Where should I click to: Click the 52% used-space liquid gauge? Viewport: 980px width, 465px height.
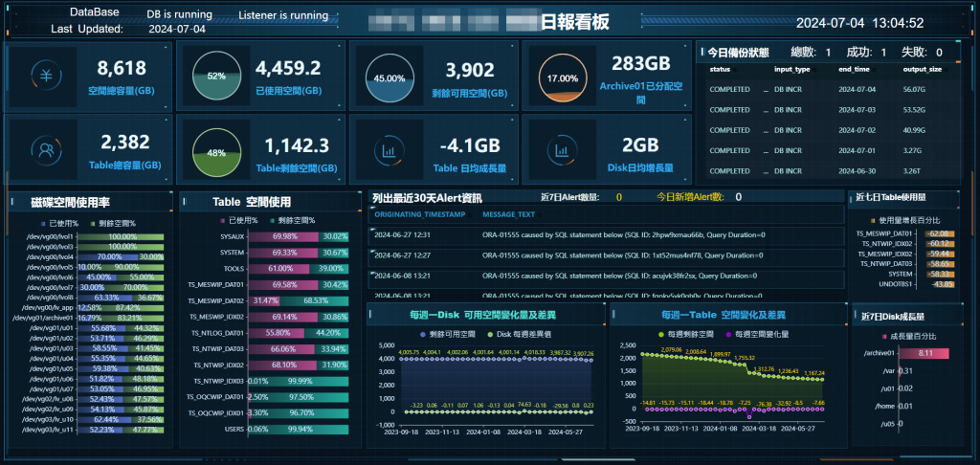(x=216, y=77)
